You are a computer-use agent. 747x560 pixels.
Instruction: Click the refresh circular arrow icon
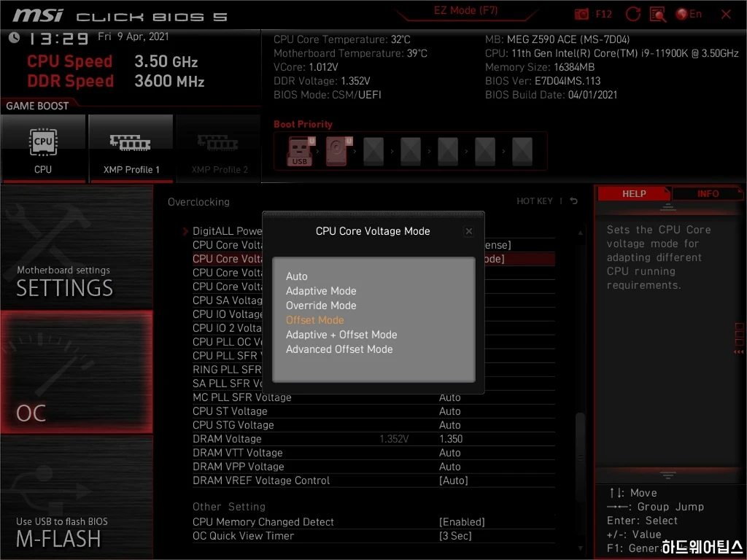point(632,15)
